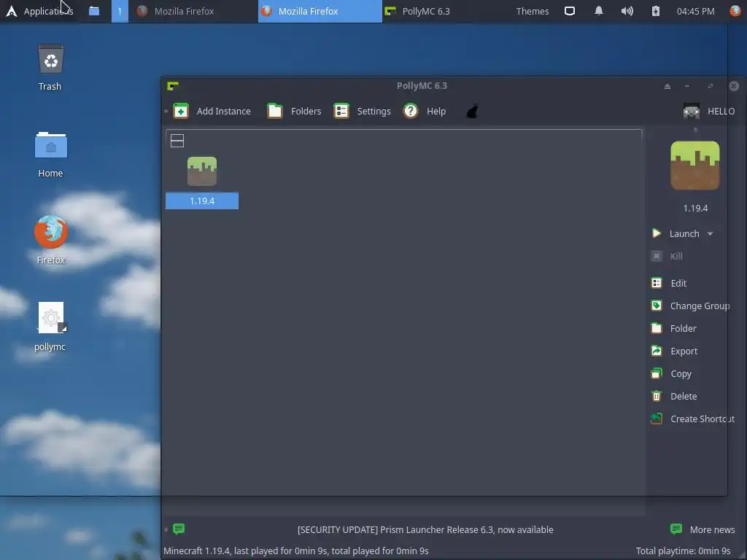This screenshot has width=747, height=560.
Task: Click More news button
Action: pyautogui.click(x=703, y=529)
